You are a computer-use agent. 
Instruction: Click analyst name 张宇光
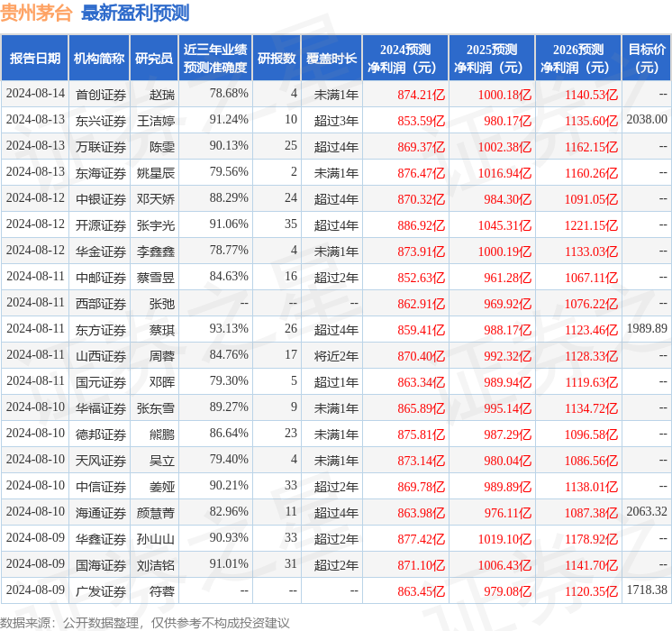pyautogui.click(x=156, y=225)
